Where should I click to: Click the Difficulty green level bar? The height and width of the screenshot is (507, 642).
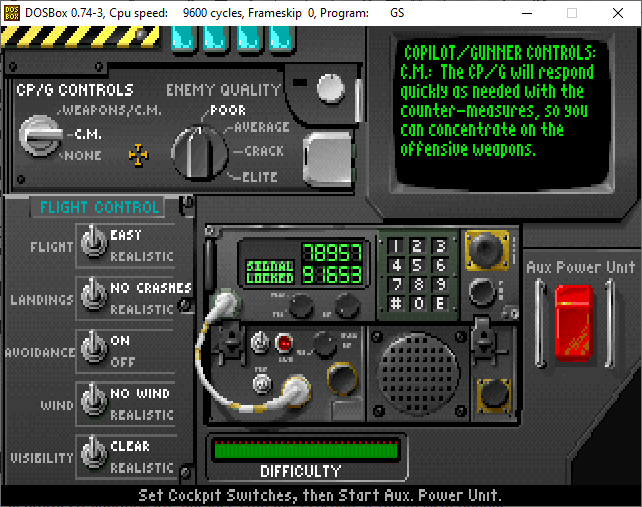(306, 450)
